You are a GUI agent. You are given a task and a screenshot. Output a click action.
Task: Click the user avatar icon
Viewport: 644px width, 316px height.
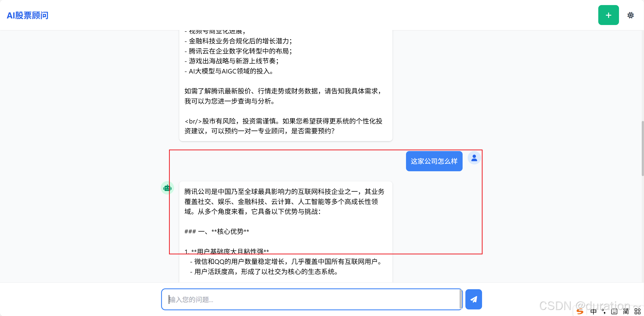click(474, 158)
